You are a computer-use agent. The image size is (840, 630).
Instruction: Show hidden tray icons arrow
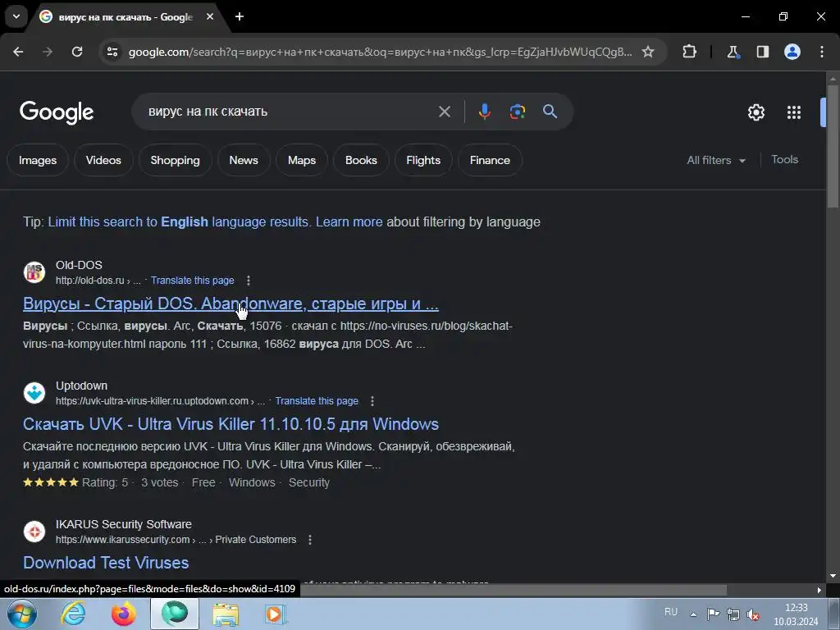693,614
